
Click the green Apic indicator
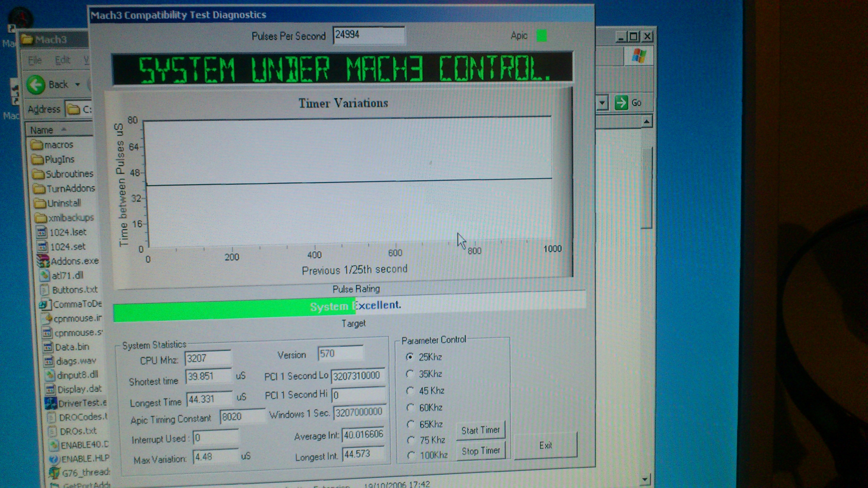click(541, 36)
